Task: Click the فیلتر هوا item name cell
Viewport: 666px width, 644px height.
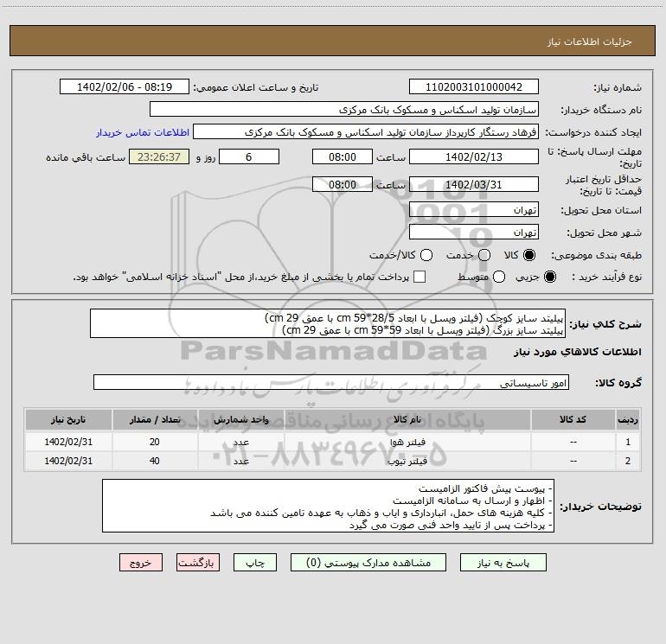Action: 407,442
